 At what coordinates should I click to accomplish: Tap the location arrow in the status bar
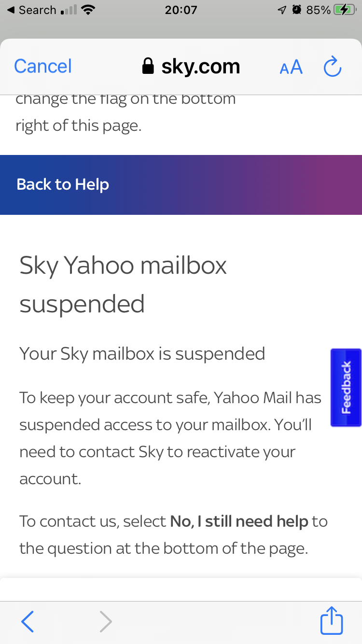click(281, 9)
